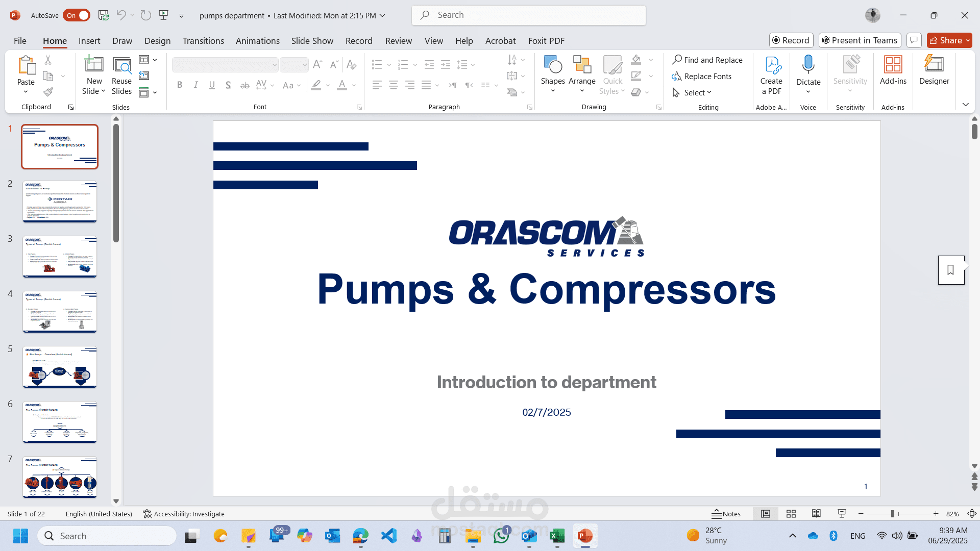Toggle the Notes pane
The width and height of the screenshot is (980, 551).
point(726,514)
